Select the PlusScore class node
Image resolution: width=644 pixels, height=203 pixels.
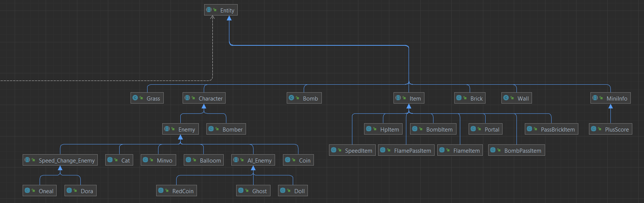pos(610,129)
